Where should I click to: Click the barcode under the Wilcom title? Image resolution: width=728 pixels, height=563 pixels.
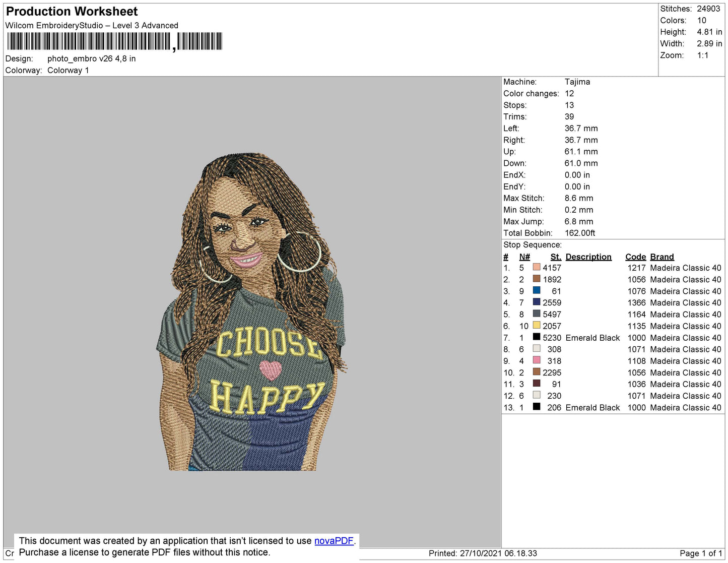(114, 41)
